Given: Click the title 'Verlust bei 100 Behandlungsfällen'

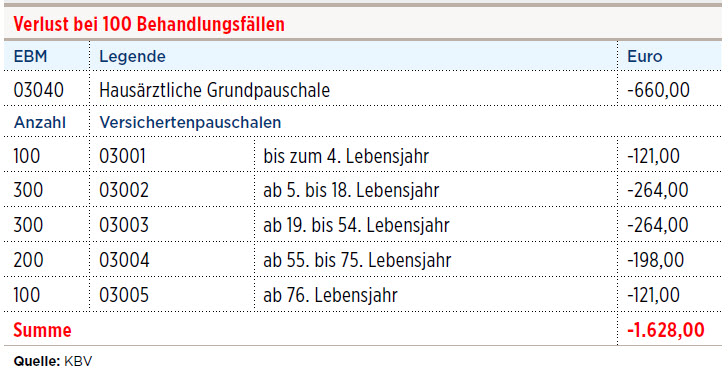Looking at the screenshot, I should pos(149,24).
